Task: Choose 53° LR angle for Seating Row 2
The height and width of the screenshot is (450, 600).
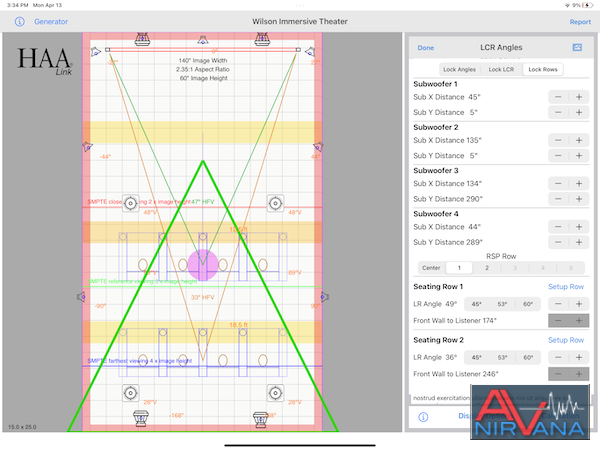Action: [502, 357]
